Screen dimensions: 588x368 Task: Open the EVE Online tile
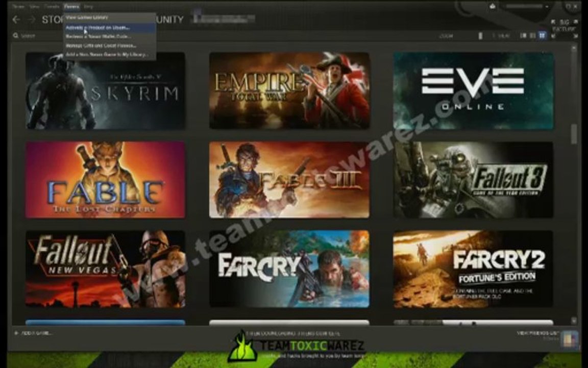(x=473, y=91)
